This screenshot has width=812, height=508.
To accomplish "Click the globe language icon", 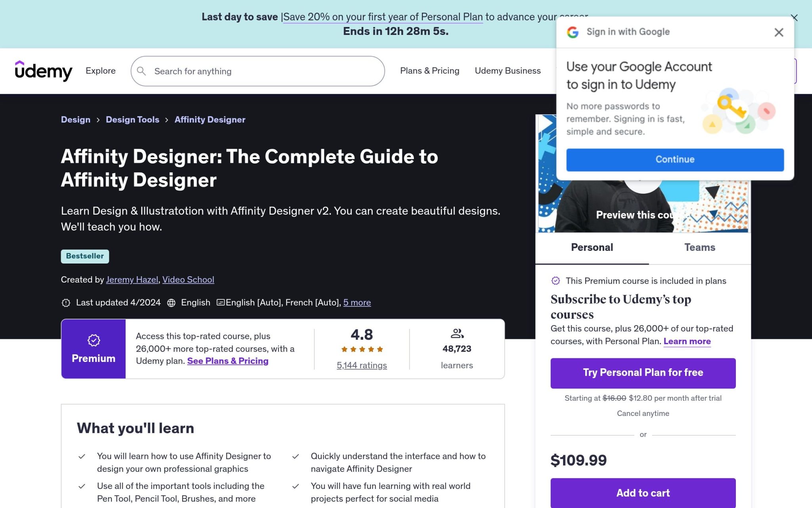I will tap(171, 303).
